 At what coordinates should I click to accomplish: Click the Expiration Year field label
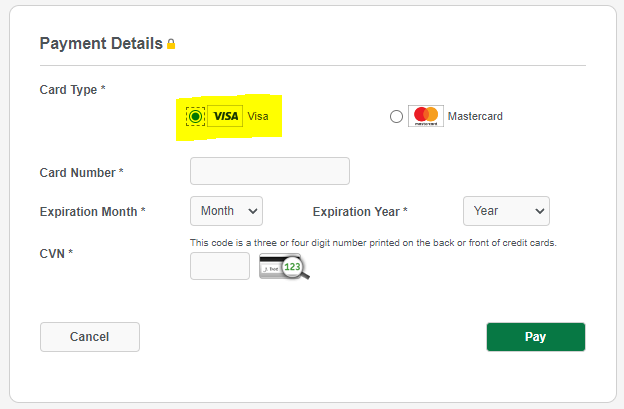tap(360, 212)
